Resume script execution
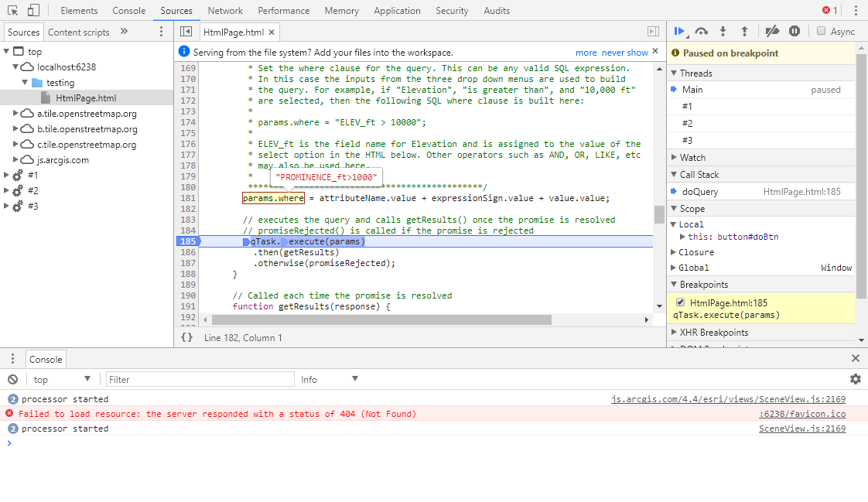The width and height of the screenshot is (868, 502). coord(679,32)
